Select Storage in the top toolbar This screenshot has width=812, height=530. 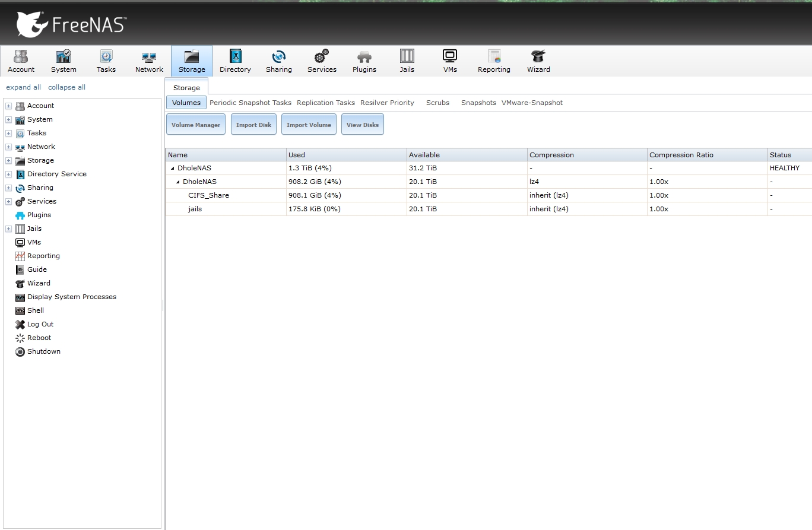pos(192,61)
